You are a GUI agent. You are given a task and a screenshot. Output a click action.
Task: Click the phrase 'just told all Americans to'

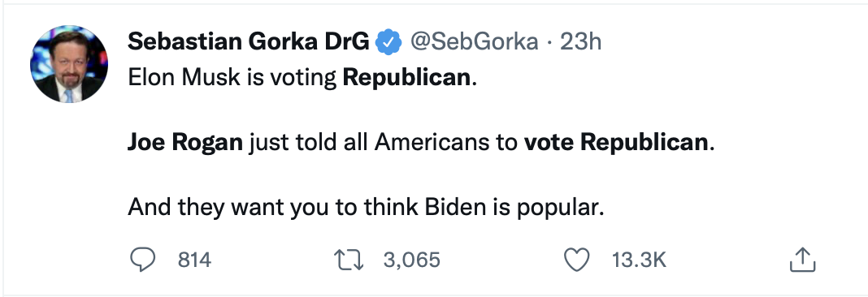tap(383, 143)
